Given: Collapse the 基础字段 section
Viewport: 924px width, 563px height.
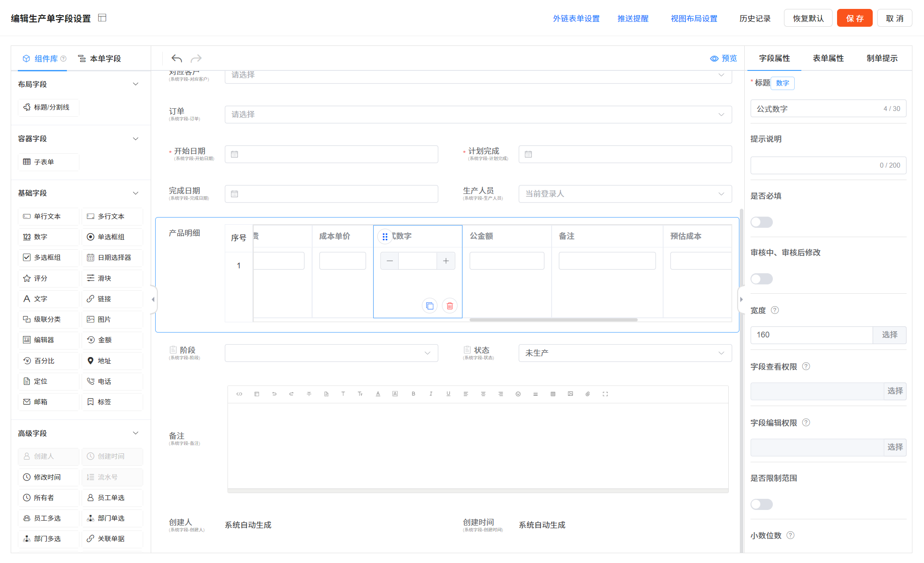Looking at the screenshot, I should coord(136,193).
